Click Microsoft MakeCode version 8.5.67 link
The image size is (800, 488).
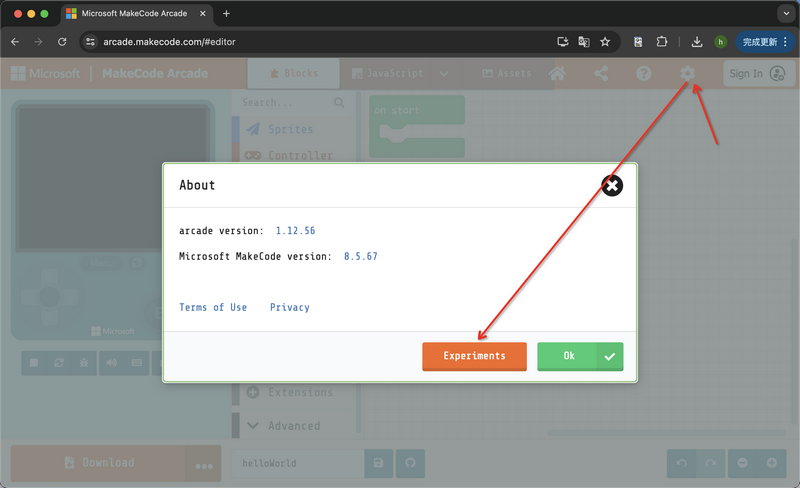click(360, 257)
